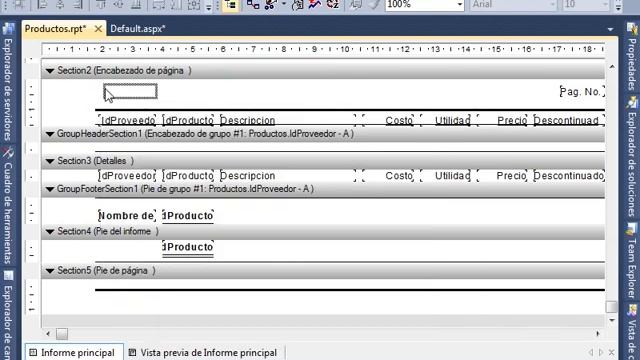This screenshot has width=640, height=360.
Task: Collapse Section3 Detalles section
Action: 50,161
